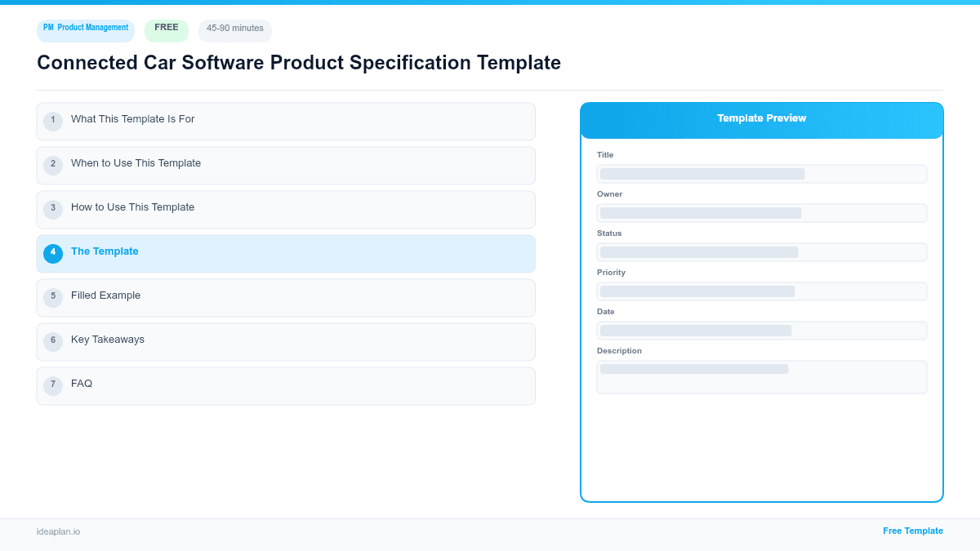
Task: Click the Template Preview header bar
Action: pyautogui.click(x=761, y=120)
